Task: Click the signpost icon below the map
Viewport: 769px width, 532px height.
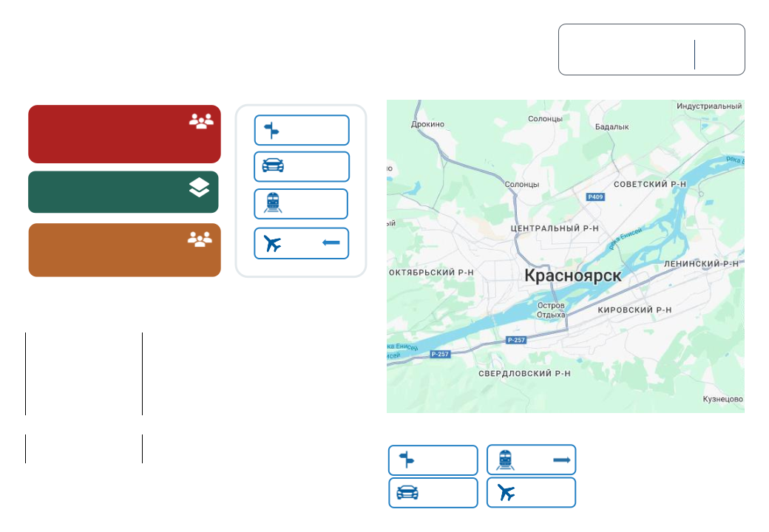Action: click(407, 460)
